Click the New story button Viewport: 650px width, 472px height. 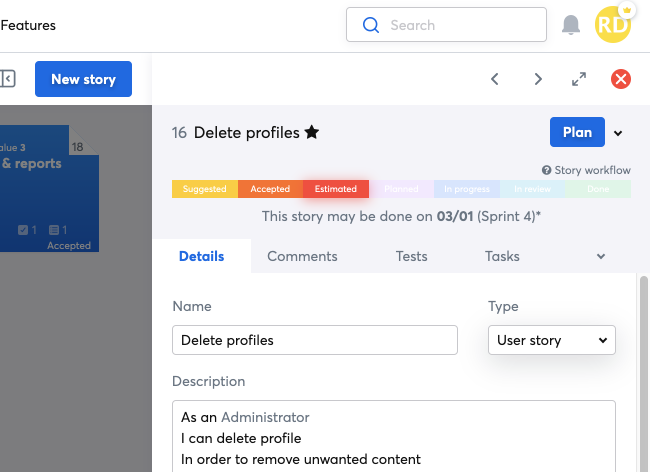[x=83, y=79]
